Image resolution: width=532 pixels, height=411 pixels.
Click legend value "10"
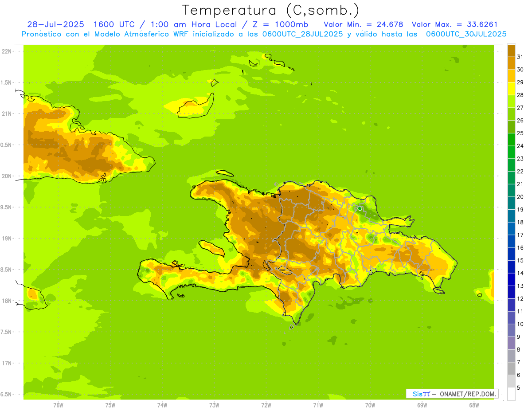[520, 324]
